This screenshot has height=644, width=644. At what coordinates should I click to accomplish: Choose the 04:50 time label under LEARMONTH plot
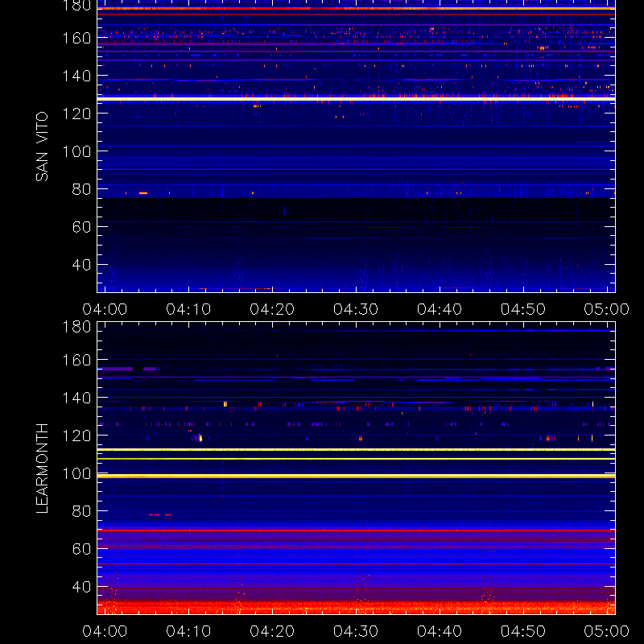[x=522, y=631]
